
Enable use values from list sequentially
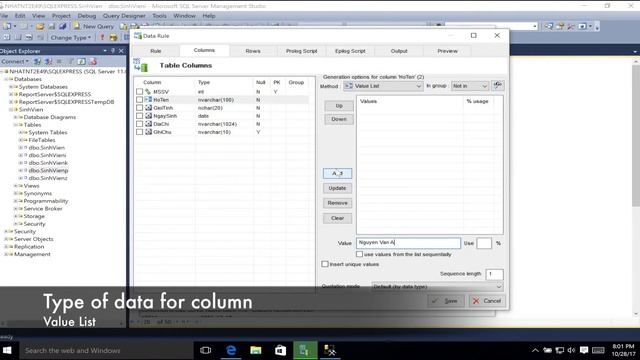coord(359,254)
